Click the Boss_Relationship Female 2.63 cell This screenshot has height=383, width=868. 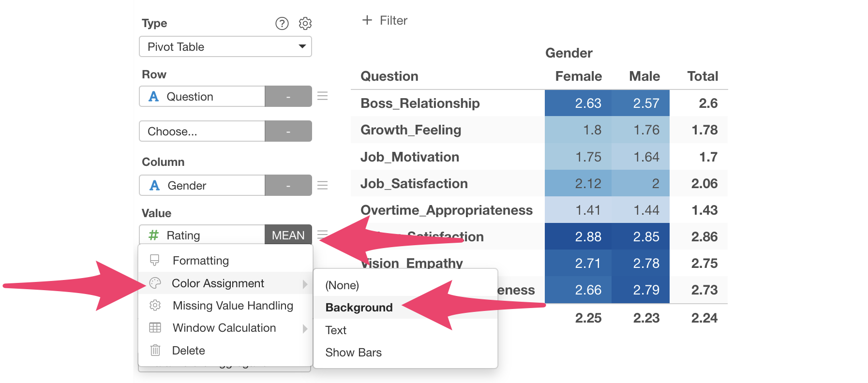(x=578, y=103)
